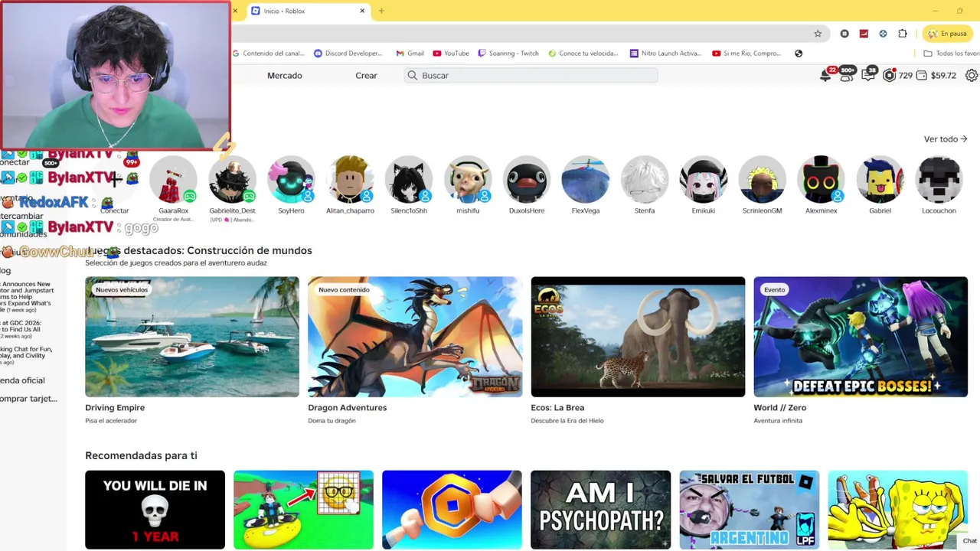Image resolution: width=980 pixels, height=551 pixels.
Task: Open yellow float character game thumbnail
Action: 303,510
